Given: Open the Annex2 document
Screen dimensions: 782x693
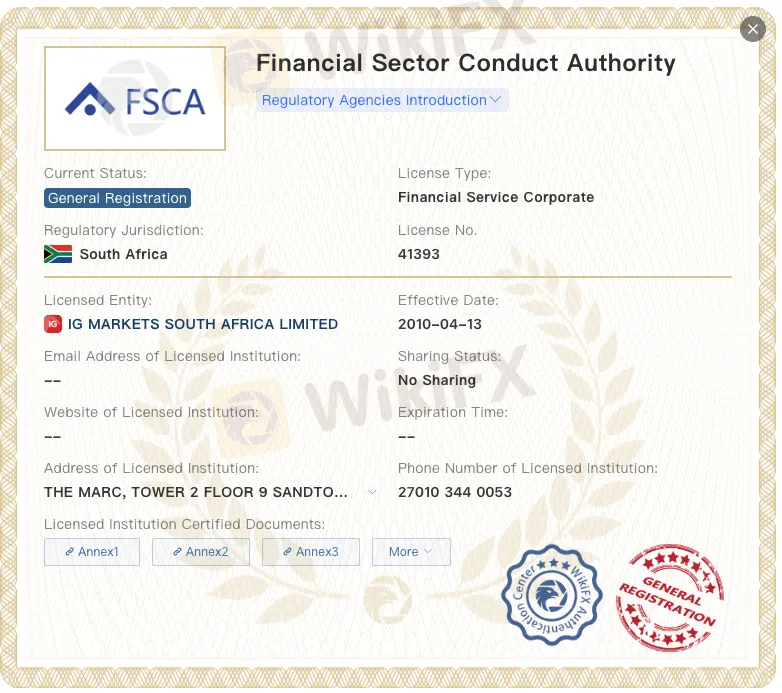Looking at the screenshot, I should (x=201, y=552).
